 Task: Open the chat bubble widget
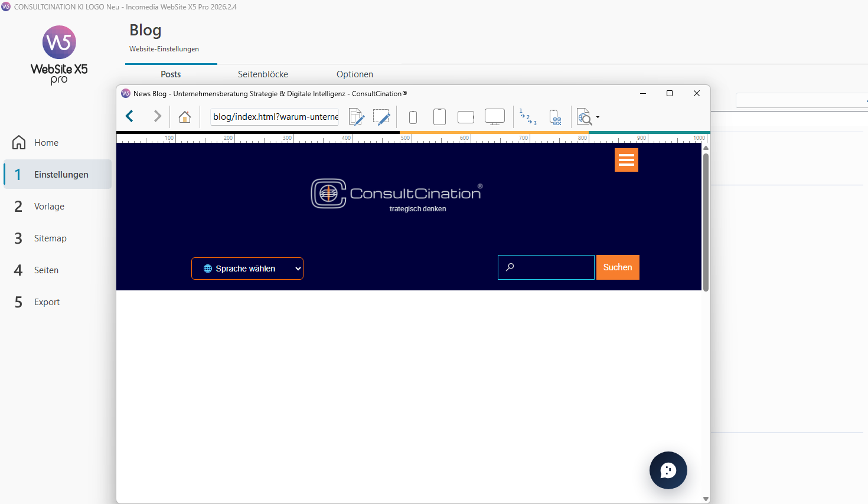pyautogui.click(x=668, y=470)
